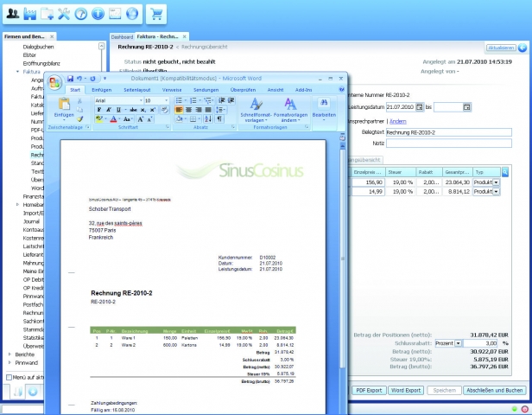Click the Ändern link next to Ansprechpartner
This screenshot has width=532, height=415.
click(398, 121)
